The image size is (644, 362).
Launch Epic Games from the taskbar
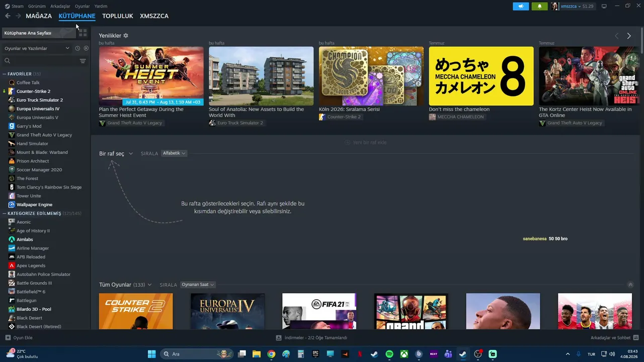click(x=315, y=354)
